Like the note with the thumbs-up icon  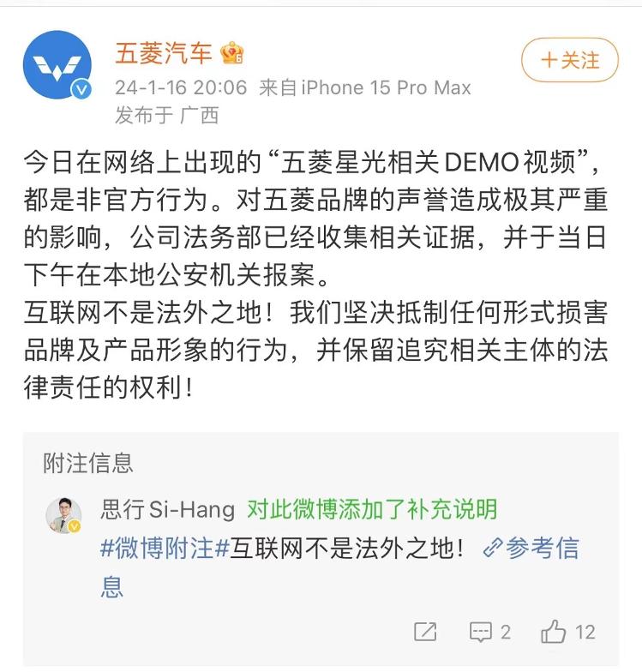[x=553, y=631]
